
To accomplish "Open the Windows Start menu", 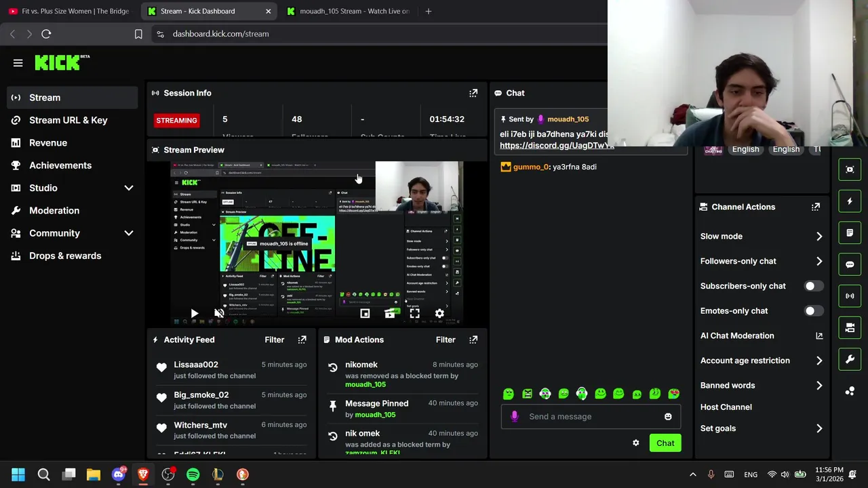I will click(x=18, y=474).
